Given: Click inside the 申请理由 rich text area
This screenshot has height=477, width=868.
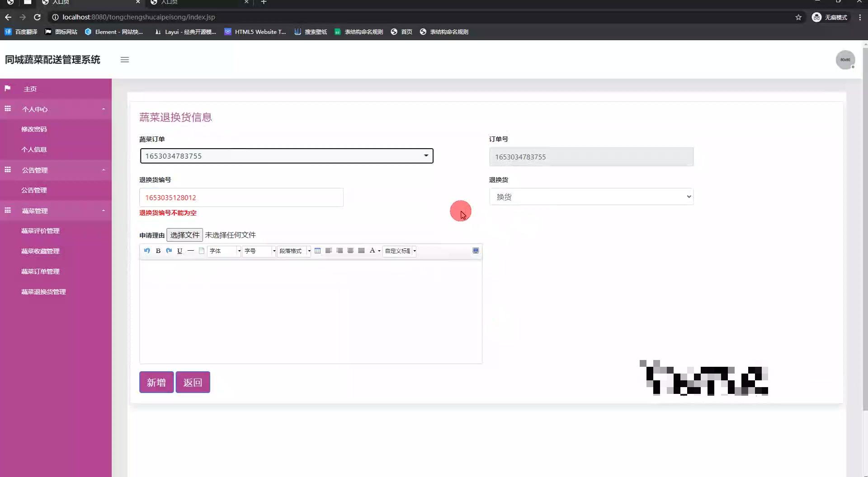Looking at the screenshot, I should (311, 312).
